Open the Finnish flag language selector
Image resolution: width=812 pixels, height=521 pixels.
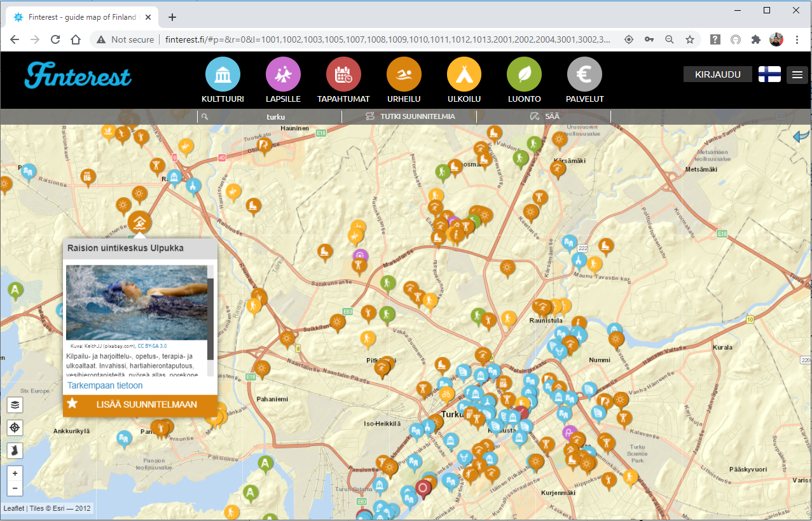769,74
